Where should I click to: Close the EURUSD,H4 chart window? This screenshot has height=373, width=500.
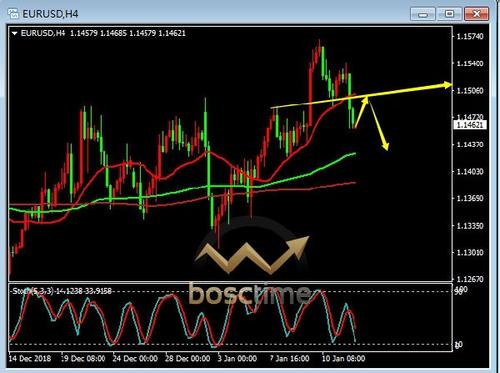coord(477,14)
